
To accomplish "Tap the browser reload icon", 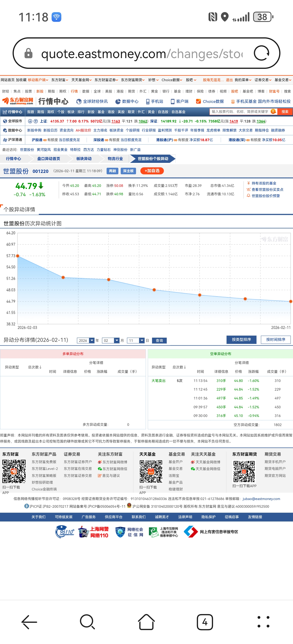I will click(261, 53).
